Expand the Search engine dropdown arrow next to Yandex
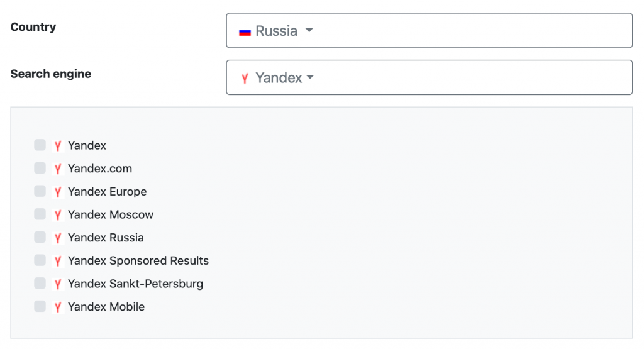Viewport: 644px width, 349px height. (310, 77)
